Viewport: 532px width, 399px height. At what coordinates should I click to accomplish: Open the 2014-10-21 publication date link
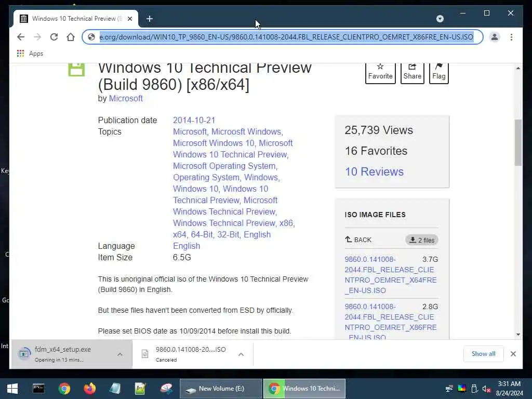194,120
